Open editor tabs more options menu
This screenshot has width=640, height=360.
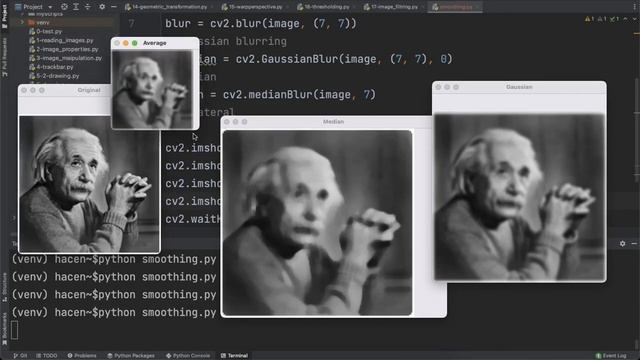(635, 7)
